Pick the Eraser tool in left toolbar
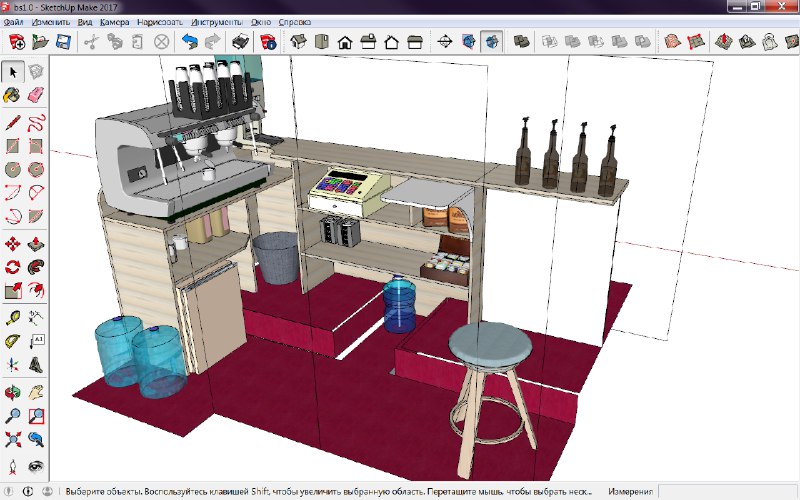Image resolution: width=800 pixels, height=500 pixels. pyautogui.click(x=36, y=96)
